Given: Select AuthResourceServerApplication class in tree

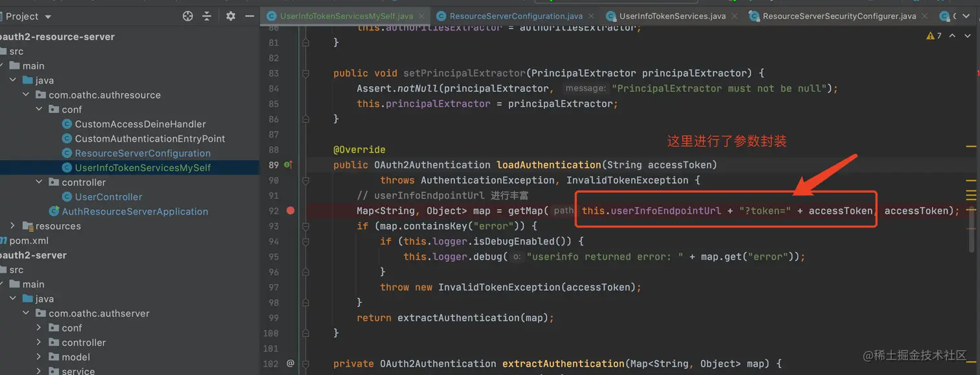Looking at the screenshot, I should click(x=135, y=211).
